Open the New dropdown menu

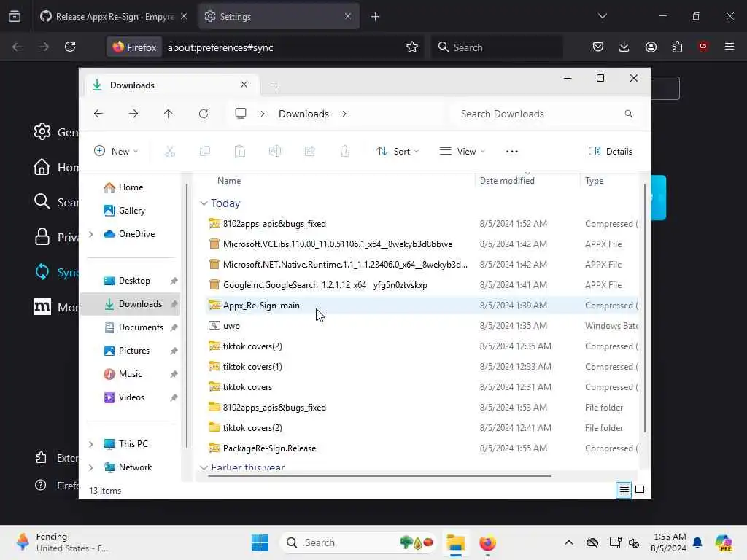click(116, 152)
